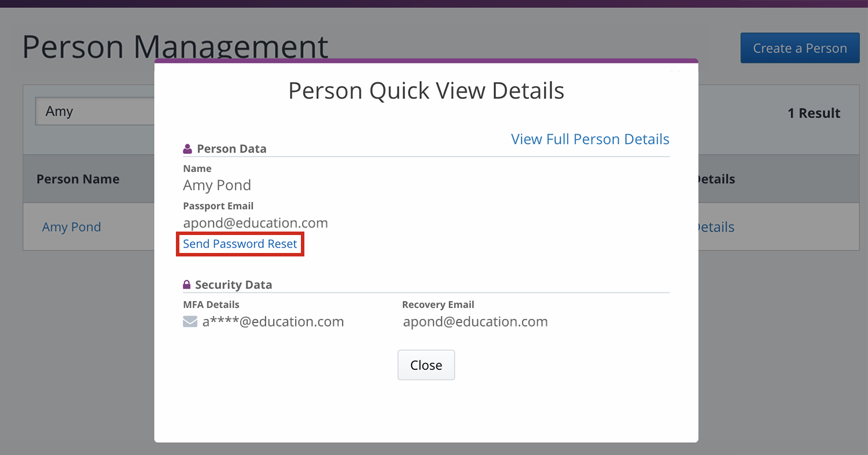Screen dimensions: 868x455
Task: Select the Person Name column header
Action: click(78, 179)
